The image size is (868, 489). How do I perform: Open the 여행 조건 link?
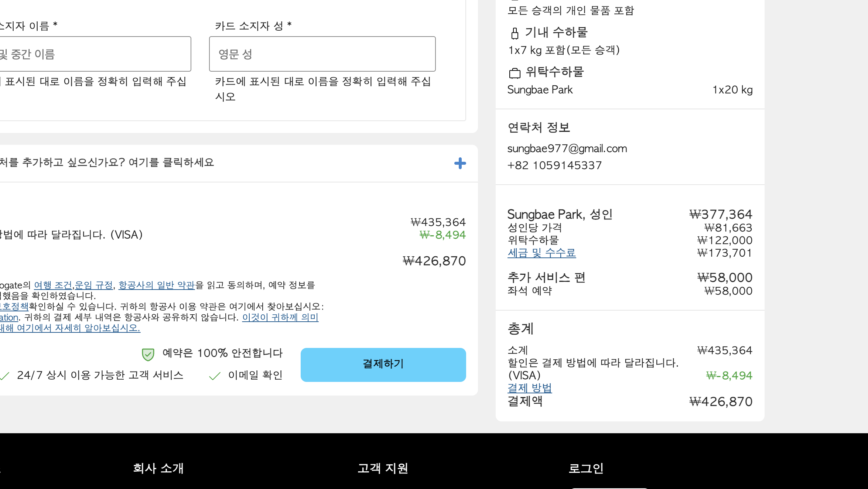(x=53, y=285)
